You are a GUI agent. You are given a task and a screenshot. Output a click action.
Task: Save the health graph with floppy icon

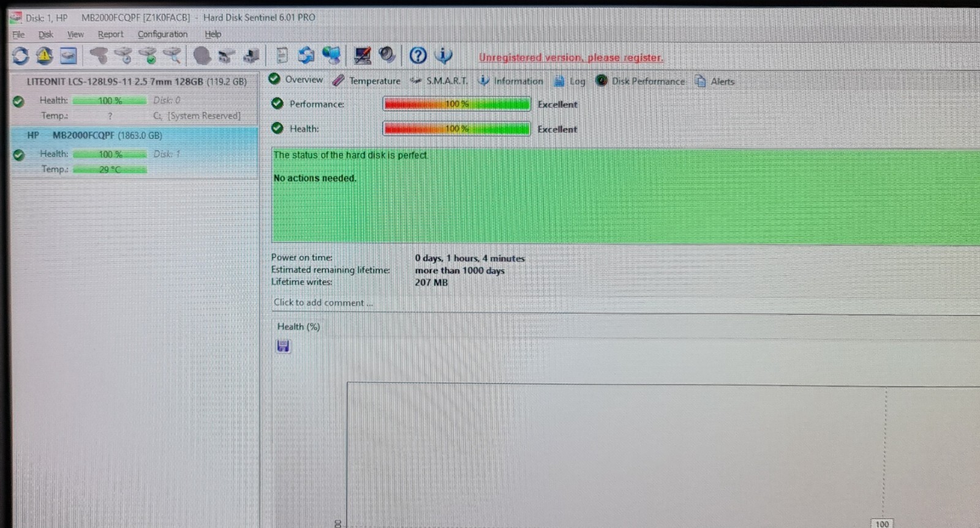(x=283, y=346)
